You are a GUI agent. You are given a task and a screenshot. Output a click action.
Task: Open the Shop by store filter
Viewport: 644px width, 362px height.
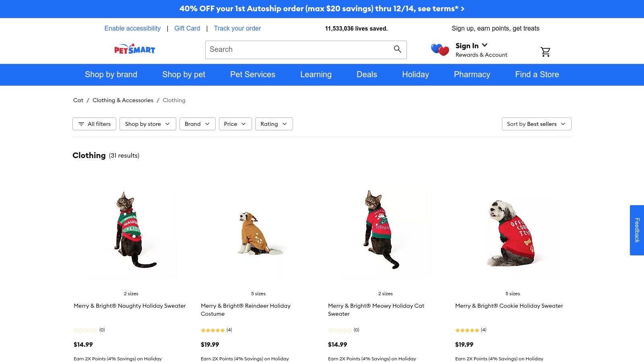point(147,124)
